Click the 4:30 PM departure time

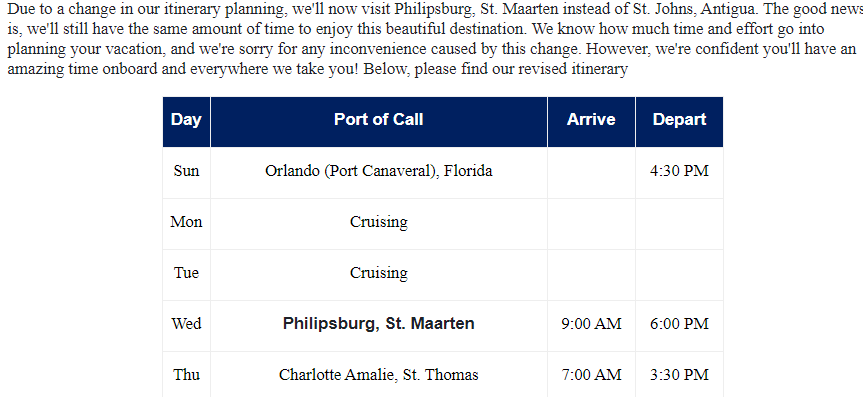(x=679, y=172)
